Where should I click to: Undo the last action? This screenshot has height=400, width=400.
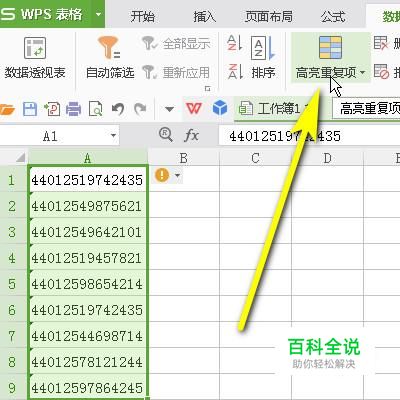tap(118, 109)
